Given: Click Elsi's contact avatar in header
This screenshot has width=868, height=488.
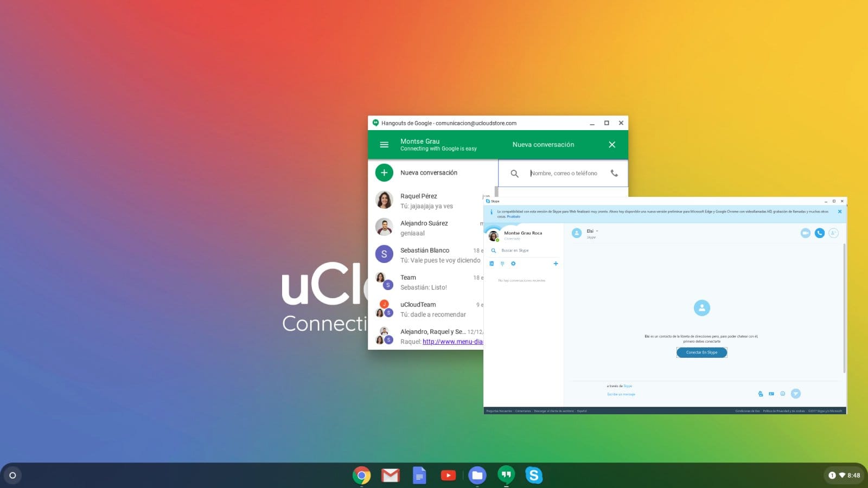Looking at the screenshot, I should [x=577, y=233].
